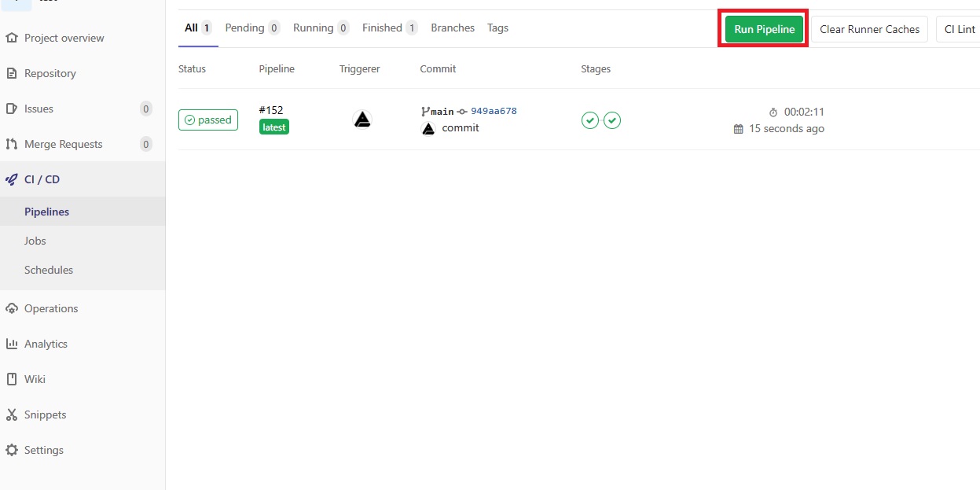
Task: Select Schedules submenu item
Action: [x=49, y=270]
